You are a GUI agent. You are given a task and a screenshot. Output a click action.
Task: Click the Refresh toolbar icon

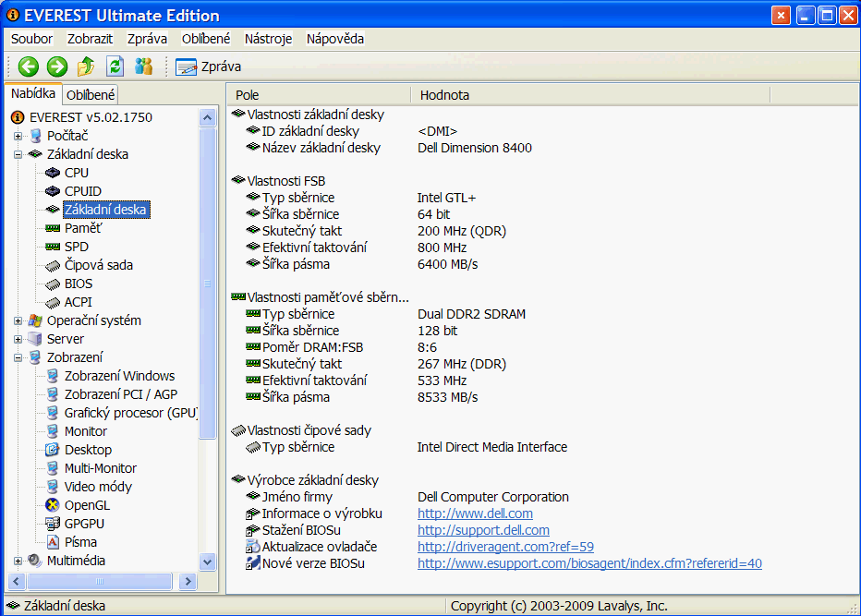[x=115, y=66]
